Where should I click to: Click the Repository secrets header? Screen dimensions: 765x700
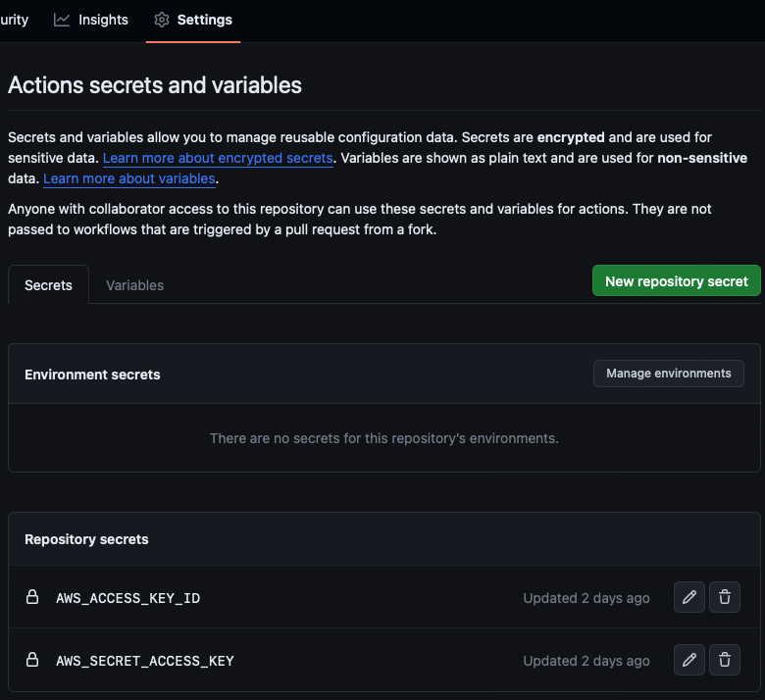(x=86, y=539)
